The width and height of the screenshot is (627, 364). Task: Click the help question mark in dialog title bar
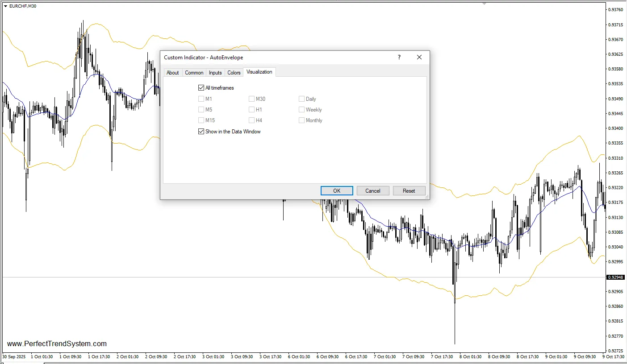point(399,57)
